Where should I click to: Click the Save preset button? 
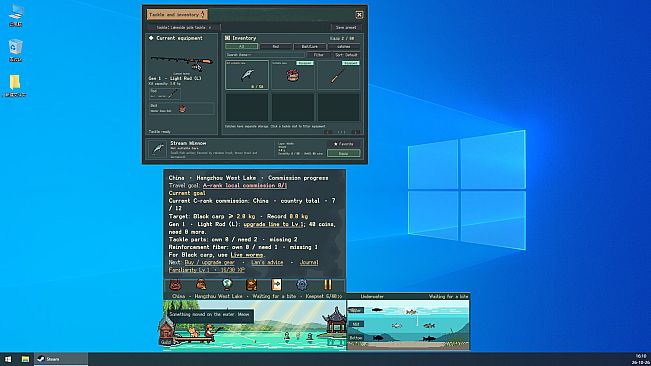346,27
